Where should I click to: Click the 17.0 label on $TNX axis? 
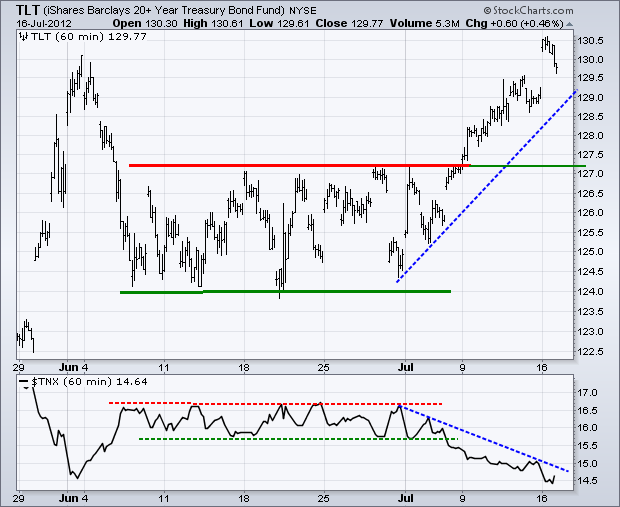click(x=586, y=393)
